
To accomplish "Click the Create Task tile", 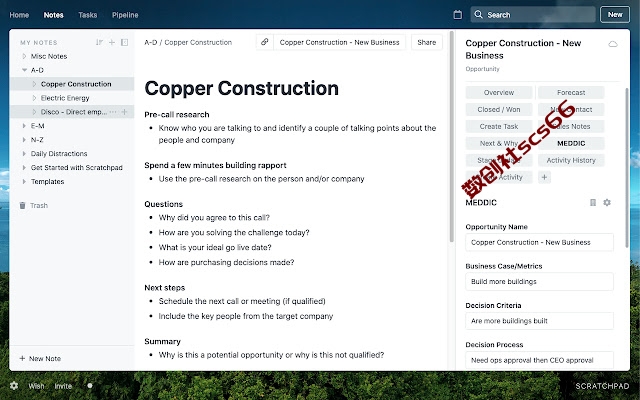I will point(499,127).
